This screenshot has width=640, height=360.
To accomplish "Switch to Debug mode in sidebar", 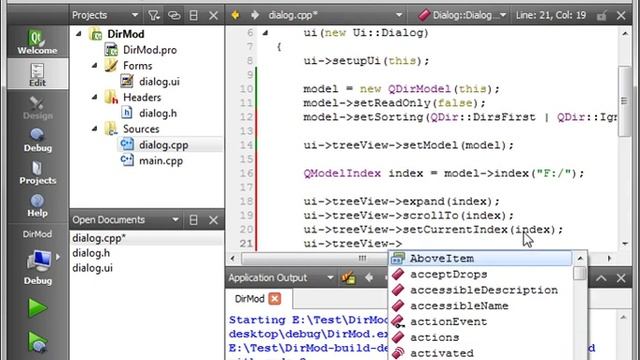I will tap(37, 140).
